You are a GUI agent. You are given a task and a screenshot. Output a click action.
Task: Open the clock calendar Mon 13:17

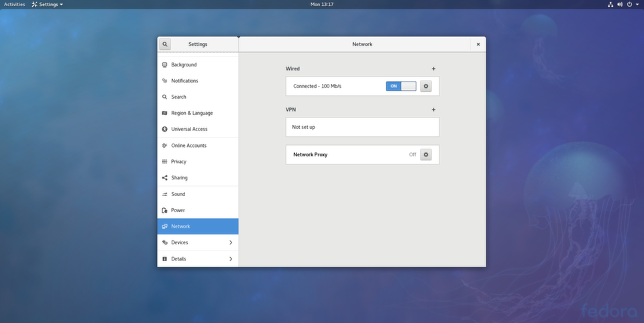322,5
